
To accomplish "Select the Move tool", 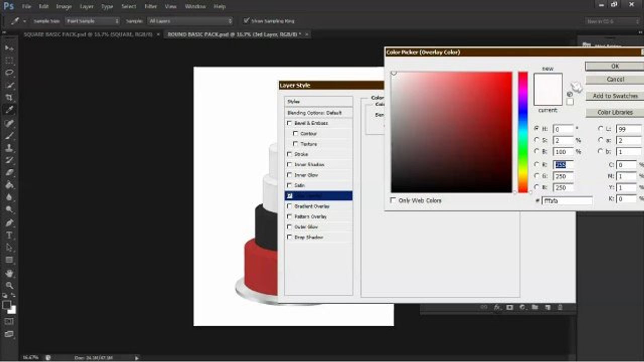I will coord(9,48).
